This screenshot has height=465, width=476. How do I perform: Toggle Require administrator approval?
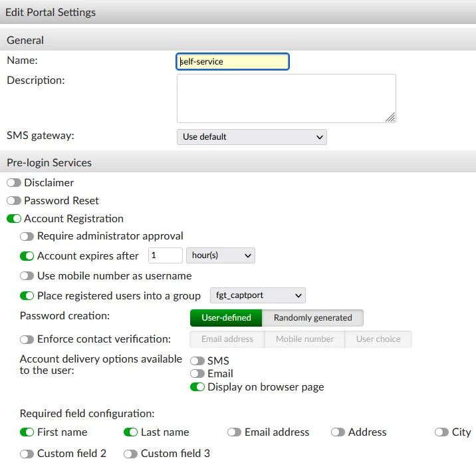tap(27, 236)
